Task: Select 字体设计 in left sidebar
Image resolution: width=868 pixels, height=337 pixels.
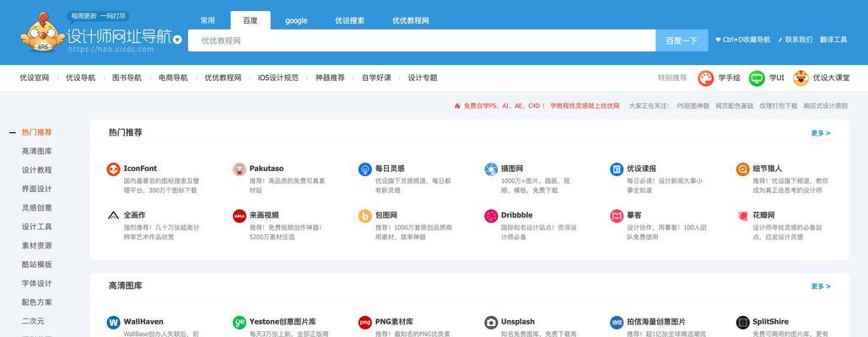Action: 36,283
